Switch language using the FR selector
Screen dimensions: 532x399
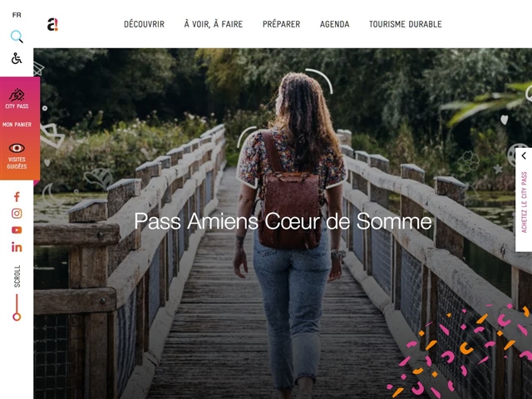(x=17, y=15)
